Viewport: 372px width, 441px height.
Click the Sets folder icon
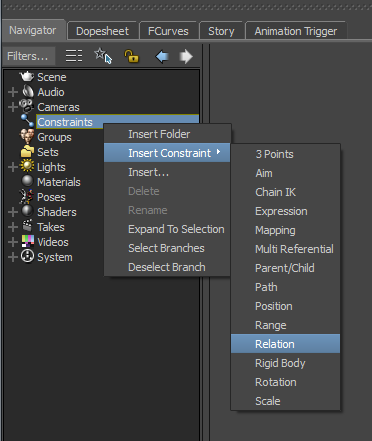click(27, 152)
